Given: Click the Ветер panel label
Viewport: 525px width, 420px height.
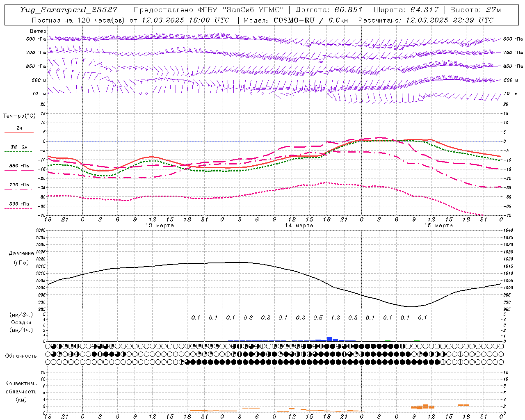Looking at the screenshot, I should [38, 31].
